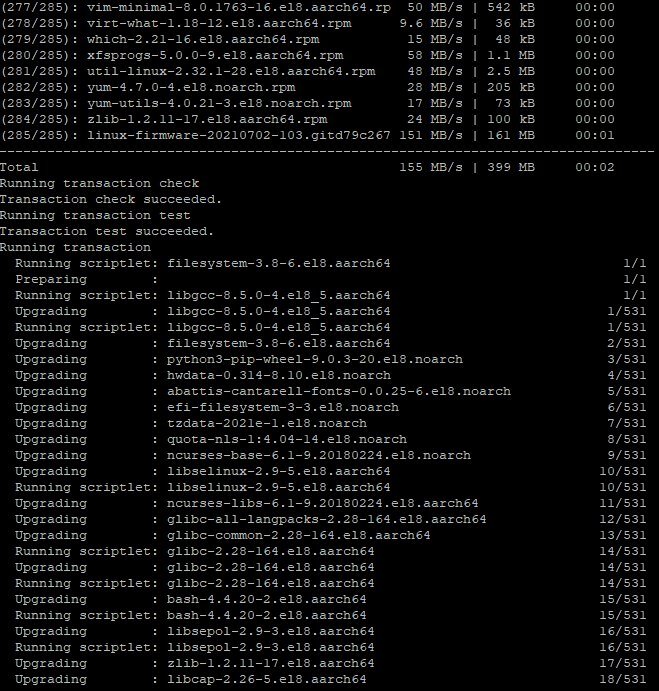Click abattis-cantarell-fonts-0.0.25-6.el8.noarch
The image size is (659, 691).
339,391
